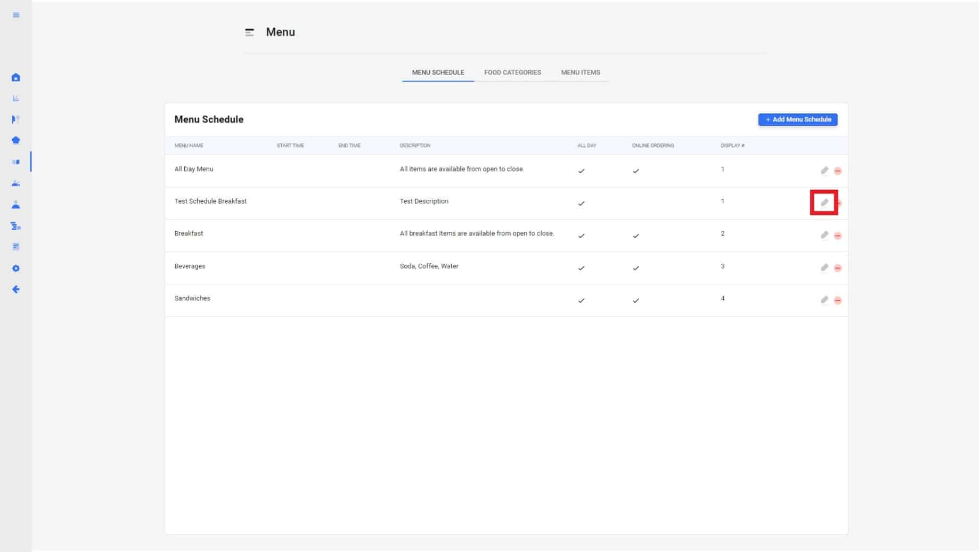Click the 'All breakfast items are available' description

477,233
